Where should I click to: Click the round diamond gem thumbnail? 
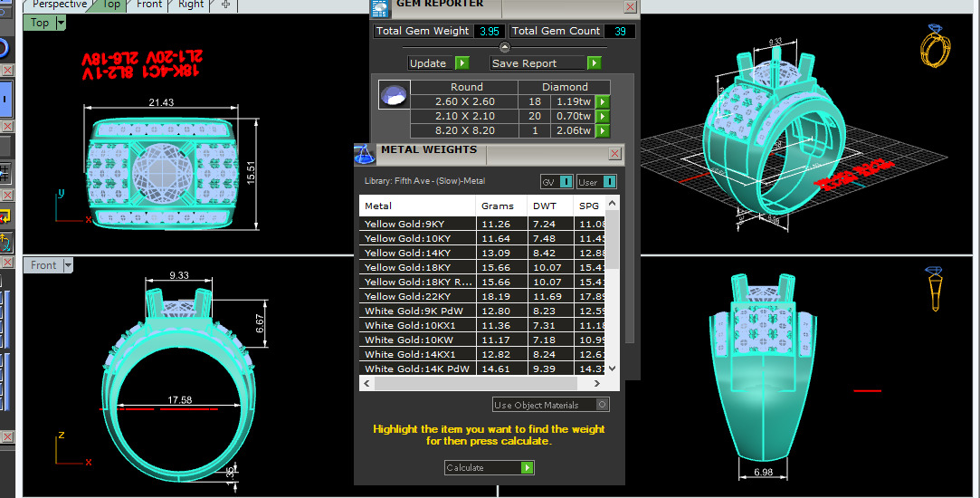coord(395,96)
